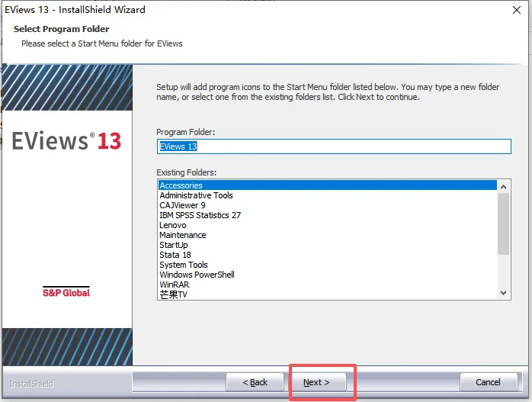Click the Next button to continue
532x402 pixels.
click(x=318, y=382)
